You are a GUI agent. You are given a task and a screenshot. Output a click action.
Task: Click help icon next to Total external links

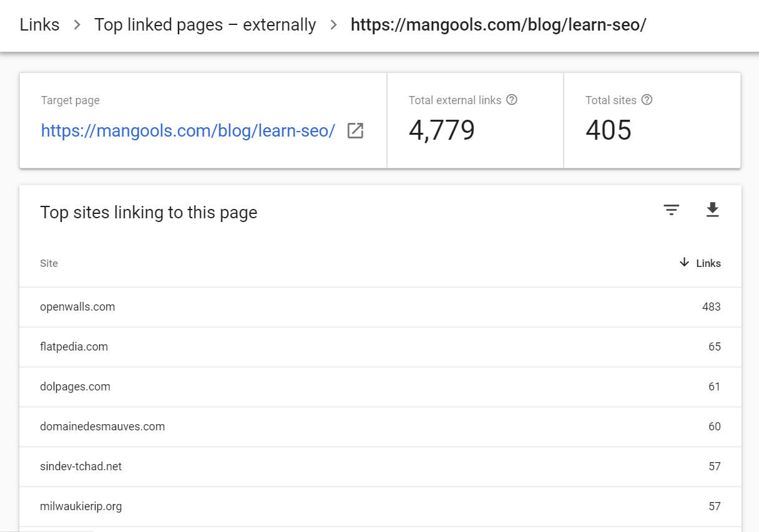tap(512, 100)
